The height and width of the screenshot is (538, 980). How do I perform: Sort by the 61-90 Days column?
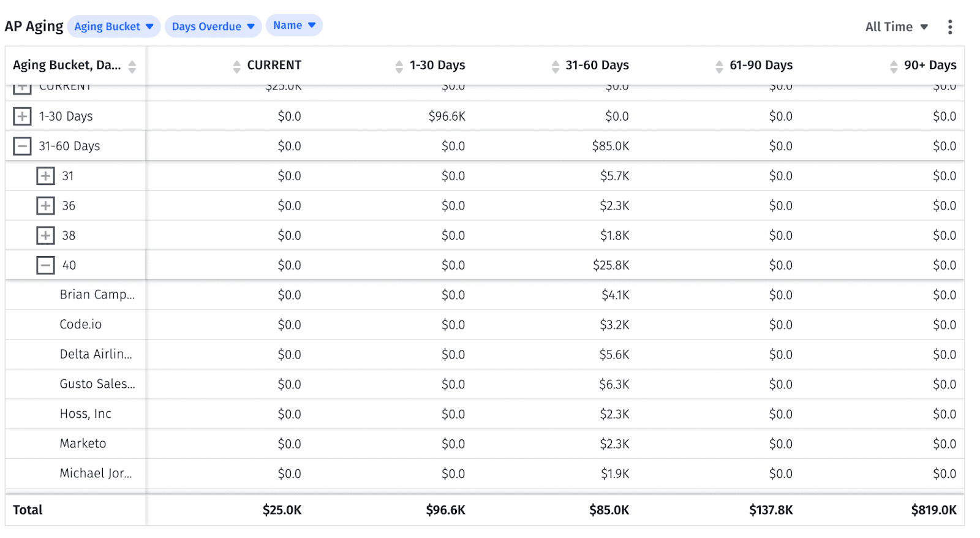pos(719,66)
